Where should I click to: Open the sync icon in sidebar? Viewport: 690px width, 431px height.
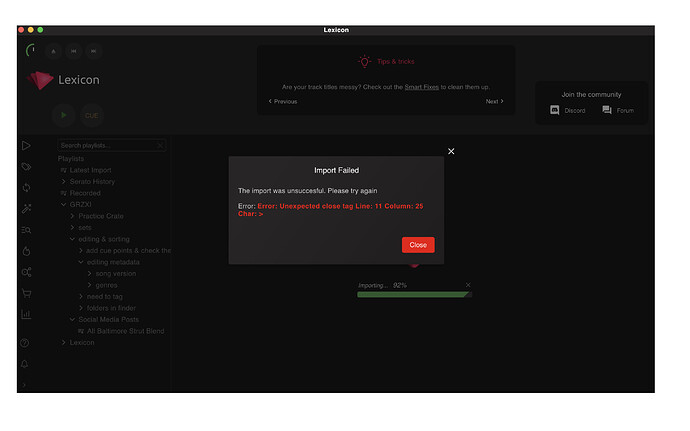click(27, 188)
